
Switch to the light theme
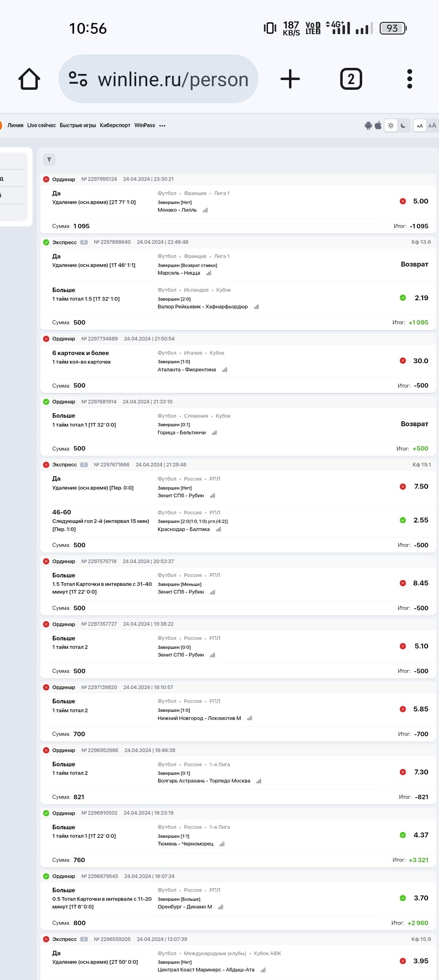(391, 126)
